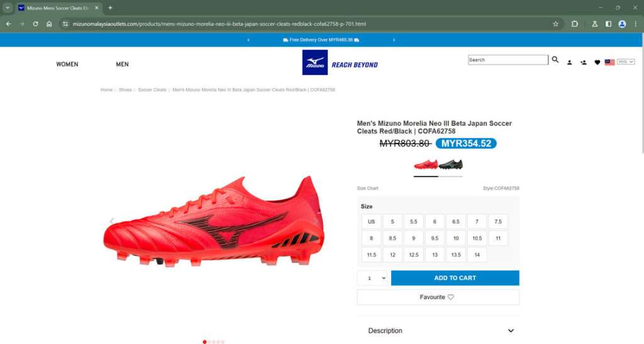Open the MEN menu
The height and width of the screenshot is (344, 644).
click(x=123, y=64)
